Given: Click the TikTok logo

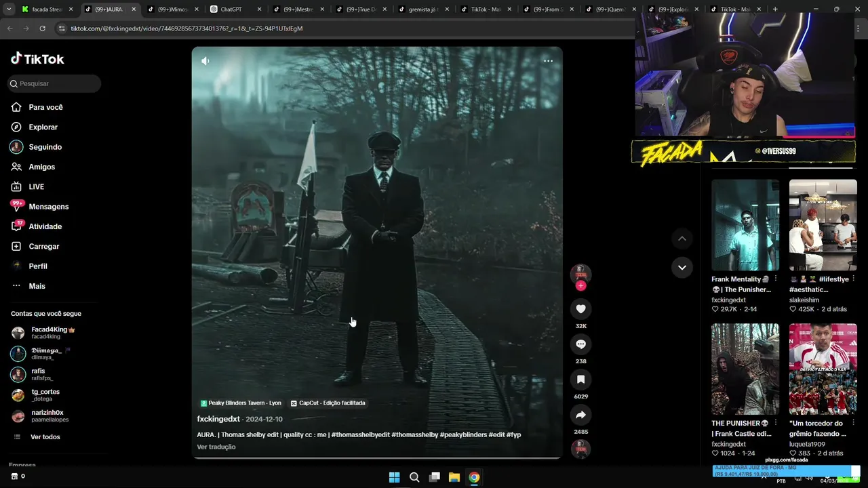Looking at the screenshot, I should click(x=37, y=59).
